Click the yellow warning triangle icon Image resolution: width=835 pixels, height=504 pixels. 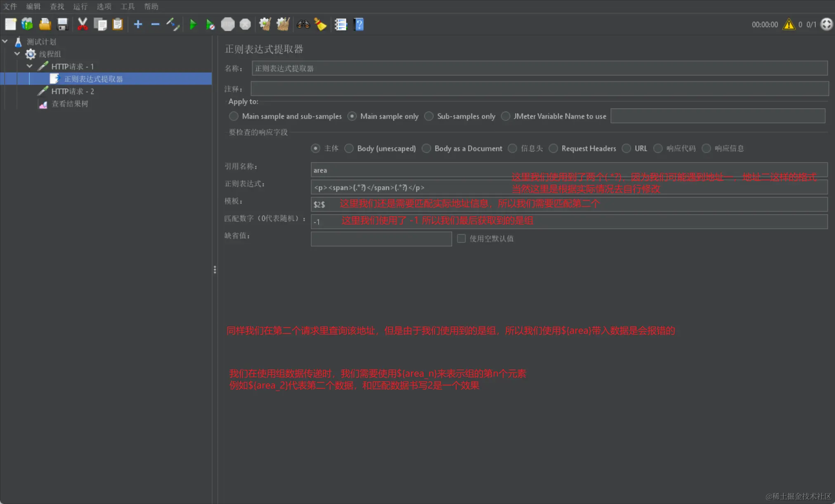(789, 24)
